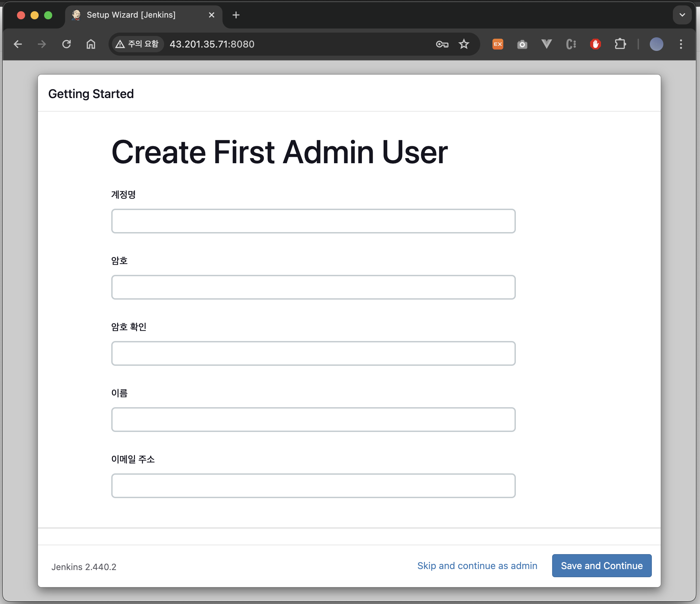Click the 주의 요함 security warning chip
The image size is (700, 604).
pyautogui.click(x=137, y=44)
